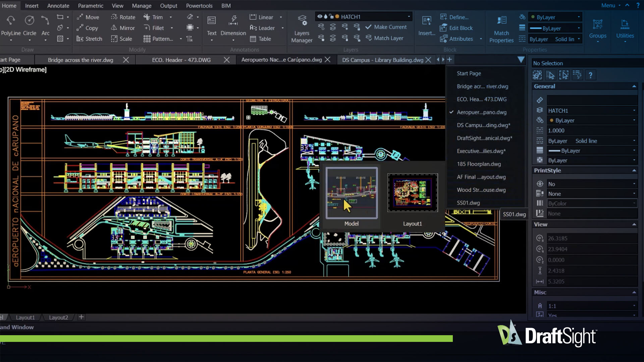This screenshot has width=644, height=362.
Task: Collapse the PrintStyle properties section
Action: [634, 171]
